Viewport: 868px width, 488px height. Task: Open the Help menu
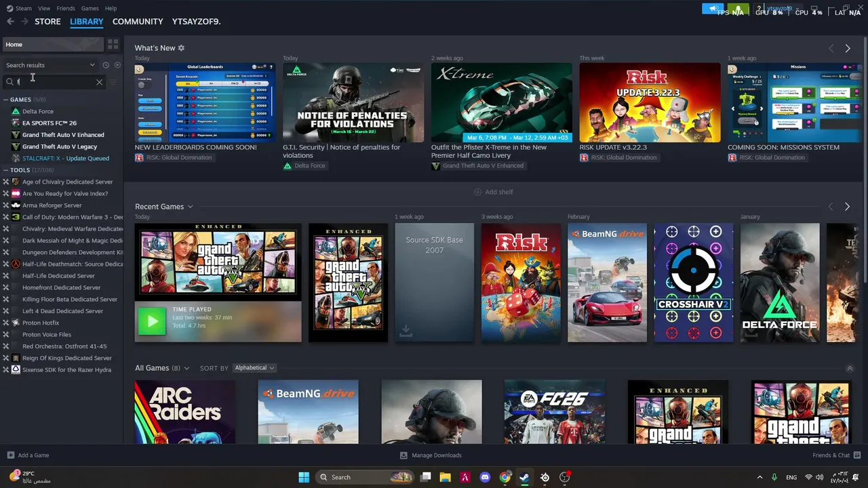(x=111, y=8)
